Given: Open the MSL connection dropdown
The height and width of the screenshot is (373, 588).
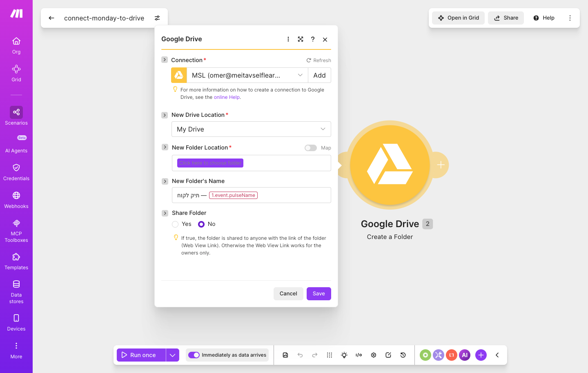Looking at the screenshot, I should click(x=247, y=75).
